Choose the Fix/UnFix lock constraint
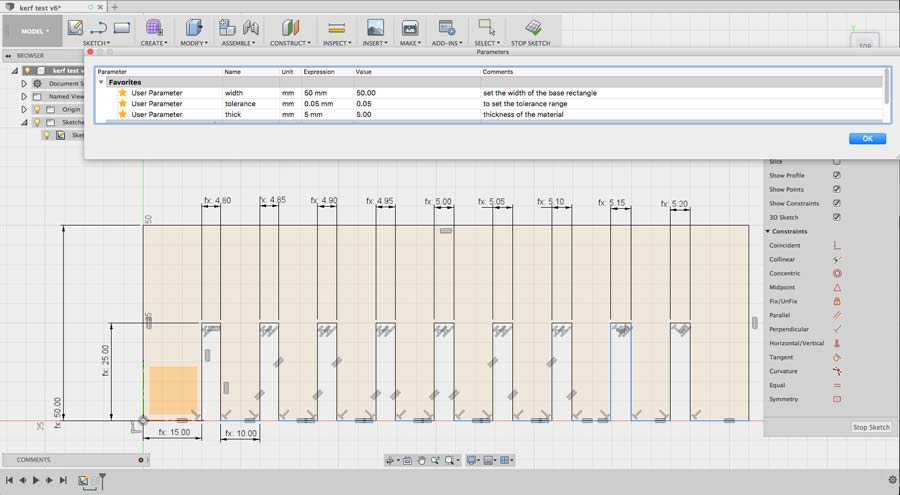The width and height of the screenshot is (900, 495). click(837, 301)
